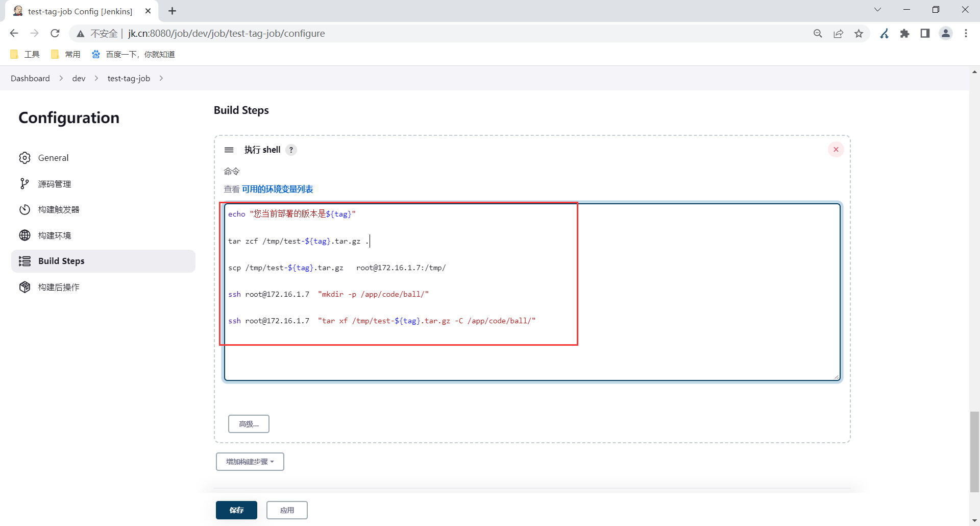Screen dimensions: 980x526
Task: Click the 命令 field label
Action: point(232,171)
